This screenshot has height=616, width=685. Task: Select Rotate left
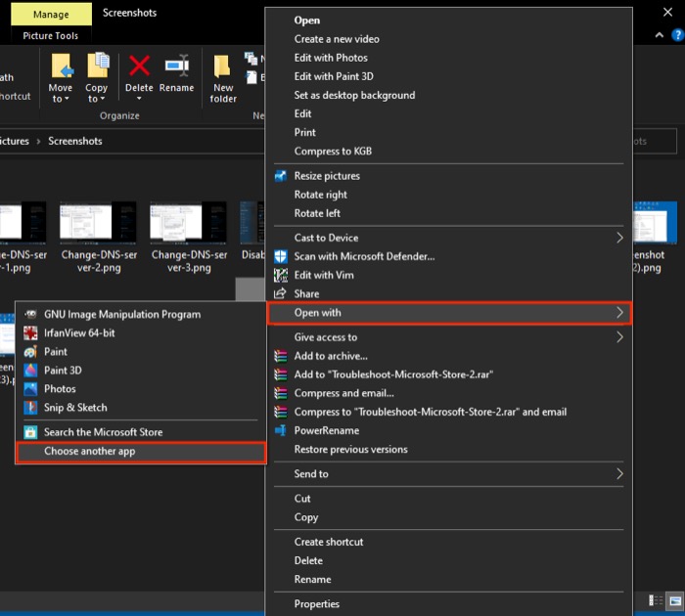448,213
